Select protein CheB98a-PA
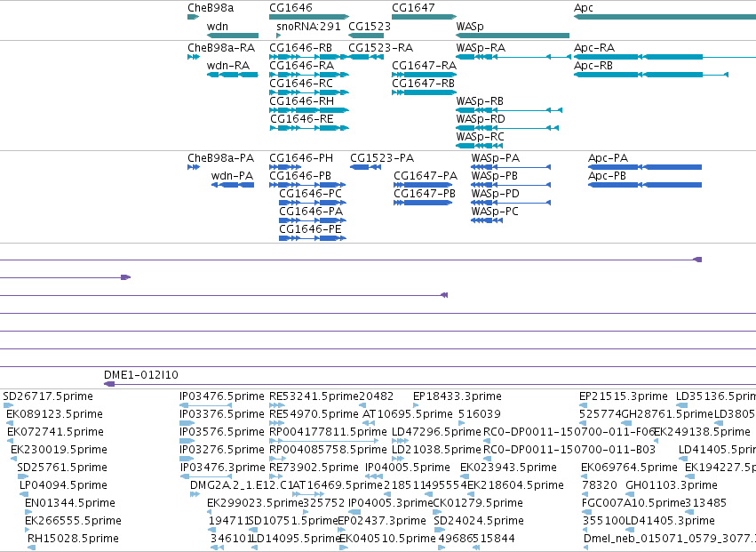This screenshot has width=756, height=552. click(194, 167)
